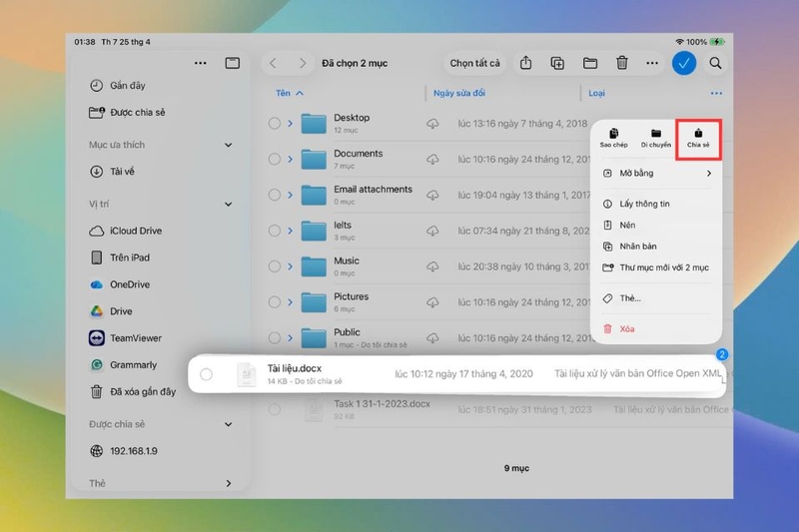Viewport: 799px width, 532px height.
Task: Toggle the Tài liệu.docx selection circle
Action: [206, 374]
